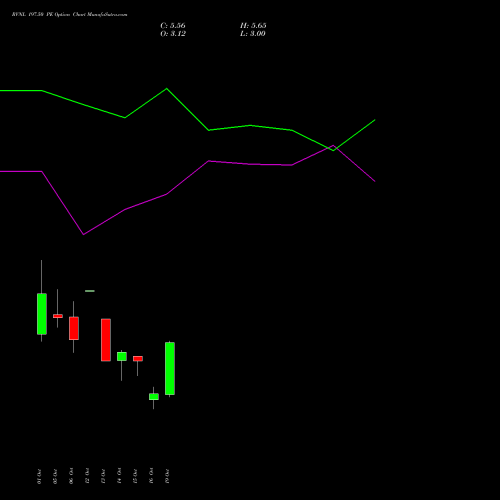Click the '15 Oct' date axis label

pos(135,476)
